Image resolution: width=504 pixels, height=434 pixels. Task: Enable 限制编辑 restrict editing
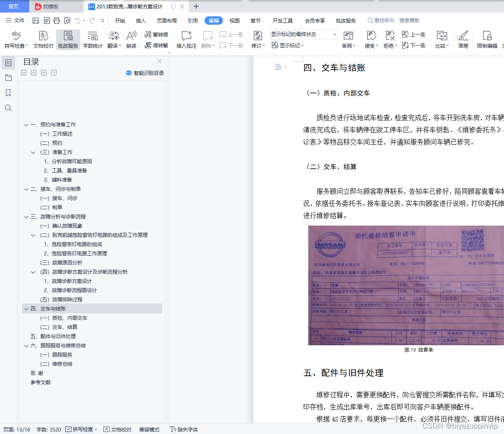tap(486, 39)
